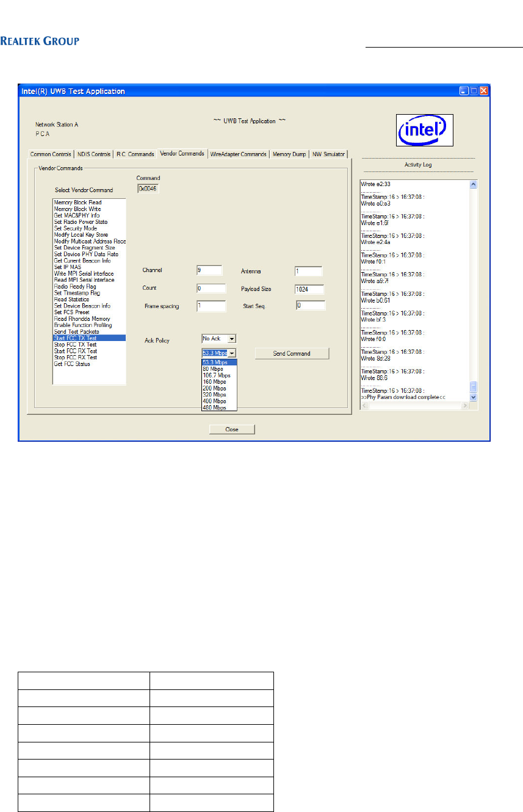
Task: Open the NDIS Controls tab
Action: coord(94,154)
